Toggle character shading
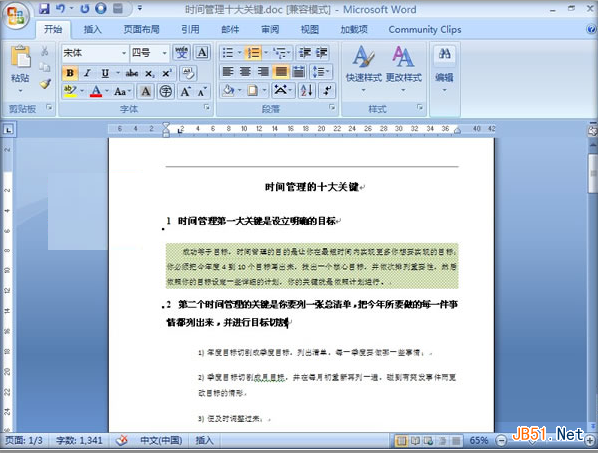Viewport: 598px width, 453px height. point(145,91)
